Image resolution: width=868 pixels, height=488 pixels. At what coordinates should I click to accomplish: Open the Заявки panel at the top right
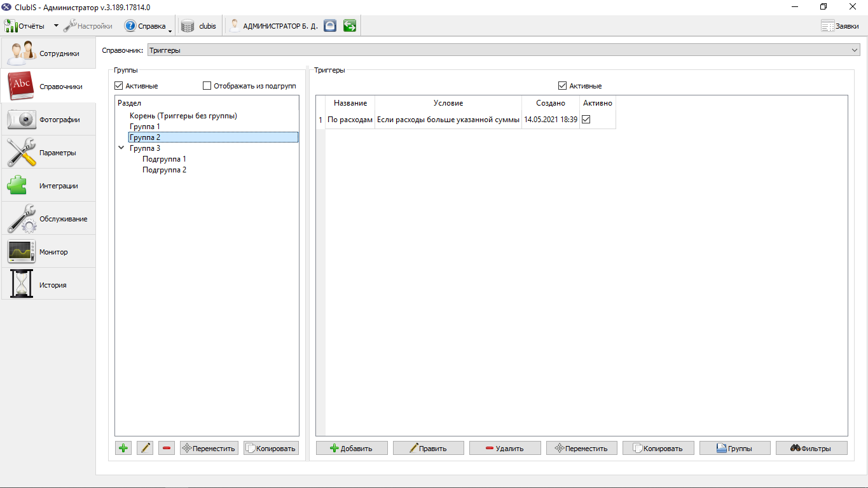pyautogui.click(x=840, y=26)
